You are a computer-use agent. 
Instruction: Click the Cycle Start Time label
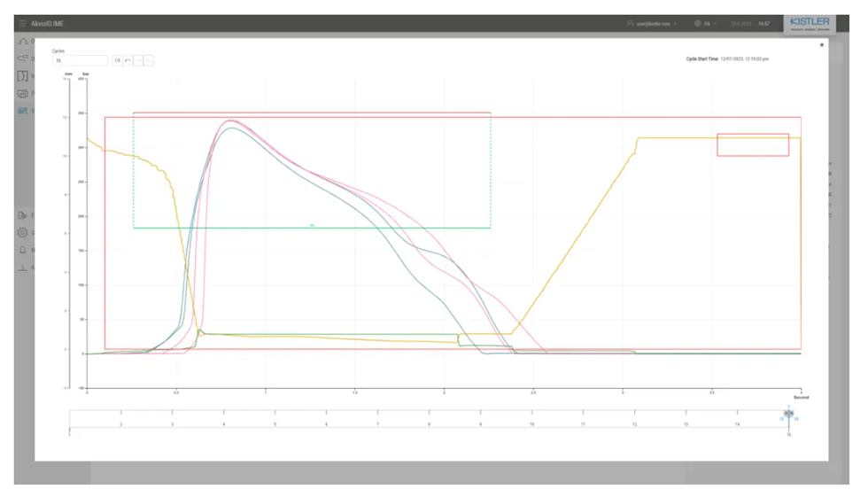[x=701, y=58]
